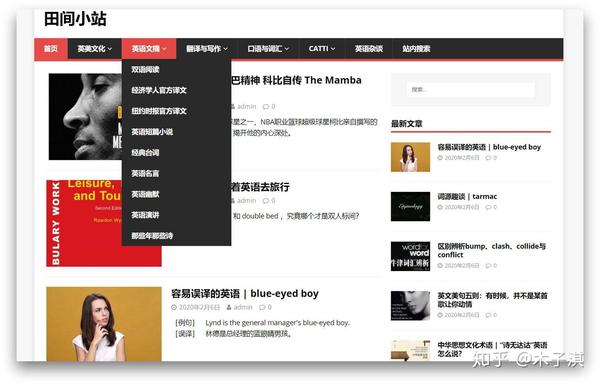
Task: Click sidebar blue-eyed boy thumbnail
Action: 410,157
